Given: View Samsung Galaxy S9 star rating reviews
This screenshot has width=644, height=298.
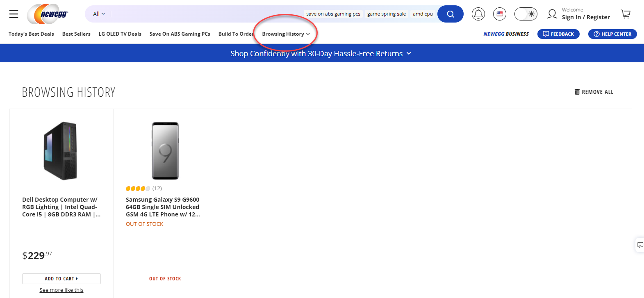Looking at the screenshot, I should click(x=144, y=189).
